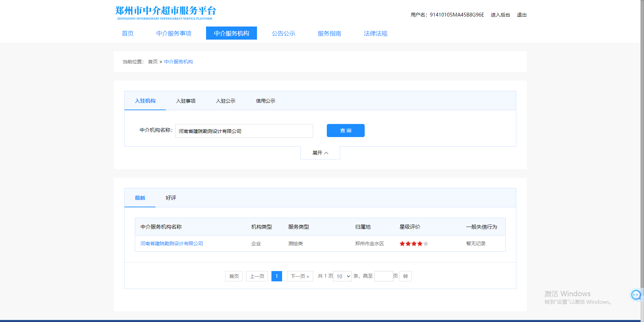644x322 pixels.
Task: Click the 下一页 pagination button
Action: tap(300, 276)
